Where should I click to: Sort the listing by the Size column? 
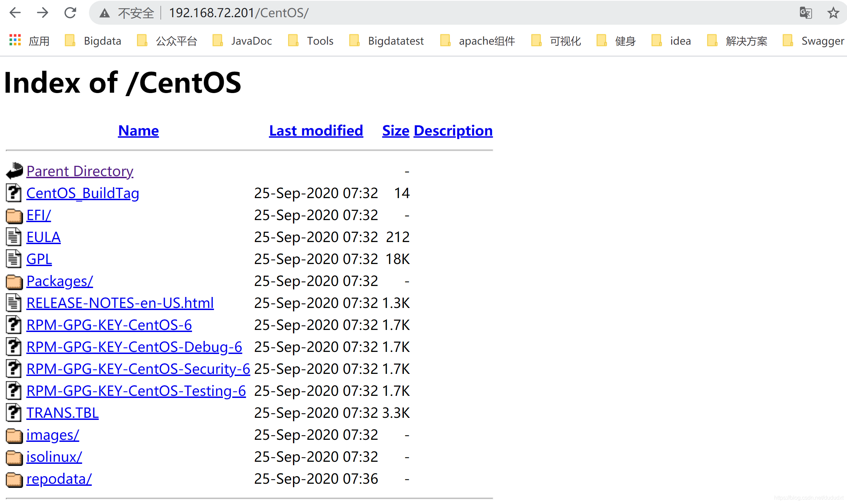tap(395, 131)
